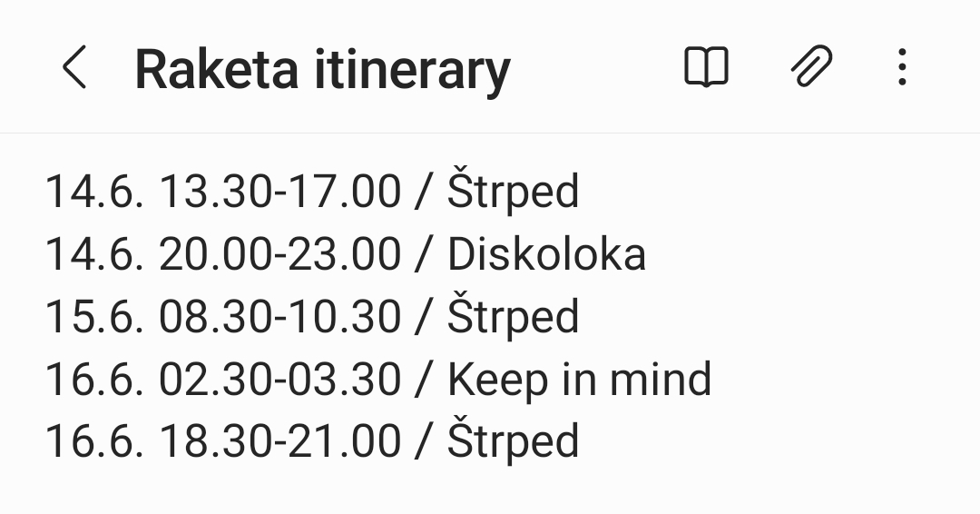The width and height of the screenshot is (980, 514).
Task: Click the time range 02.30-03.30
Action: [x=279, y=380]
